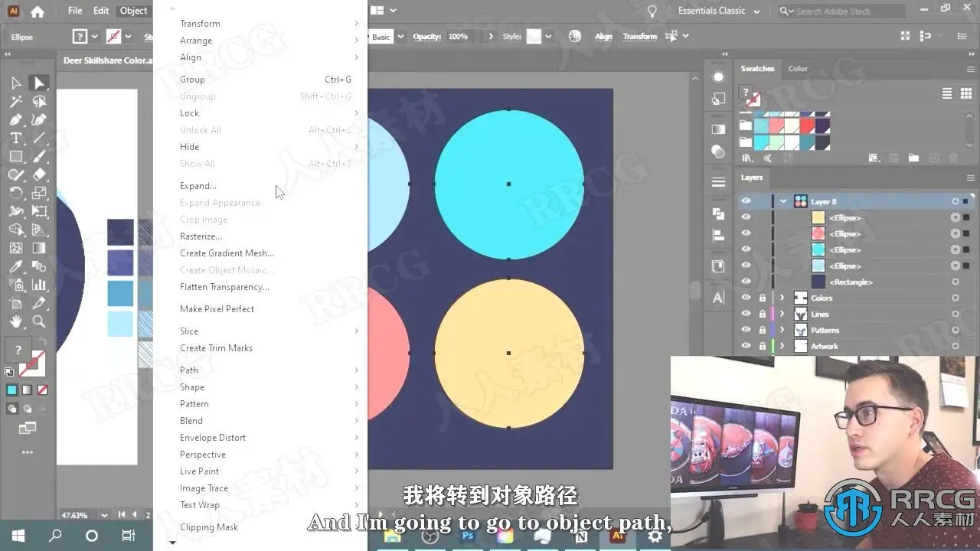This screenshot has height=551, width=980.
Task: Open the Essentials Classic workspace dropdown
Action: pos(719,11)
